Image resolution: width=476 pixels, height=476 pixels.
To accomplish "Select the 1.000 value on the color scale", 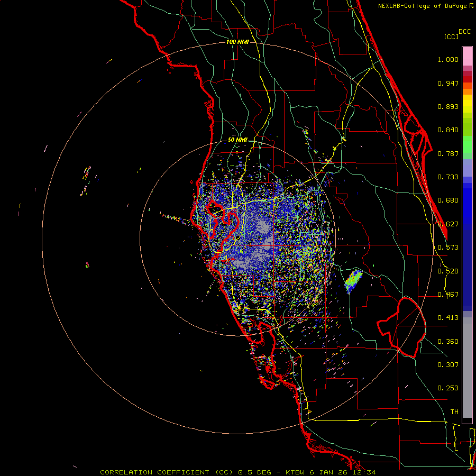I will point(448,59).
